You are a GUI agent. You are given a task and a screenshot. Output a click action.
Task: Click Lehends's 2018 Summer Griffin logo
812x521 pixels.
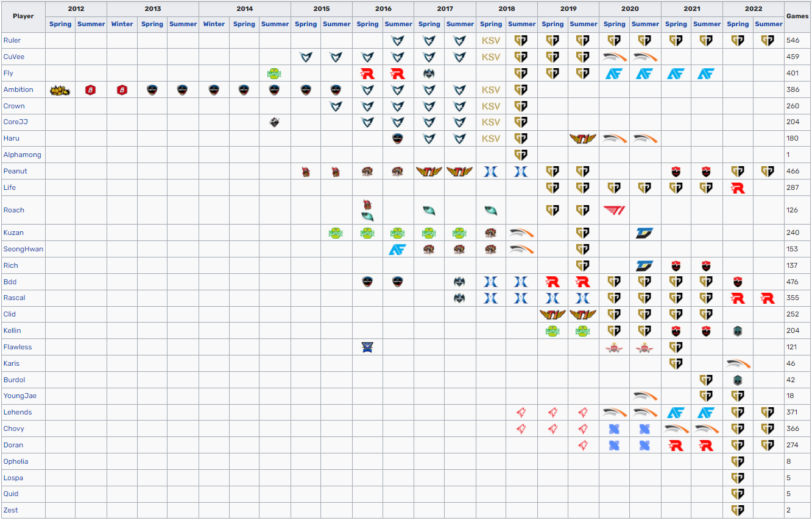click(521, 413)
